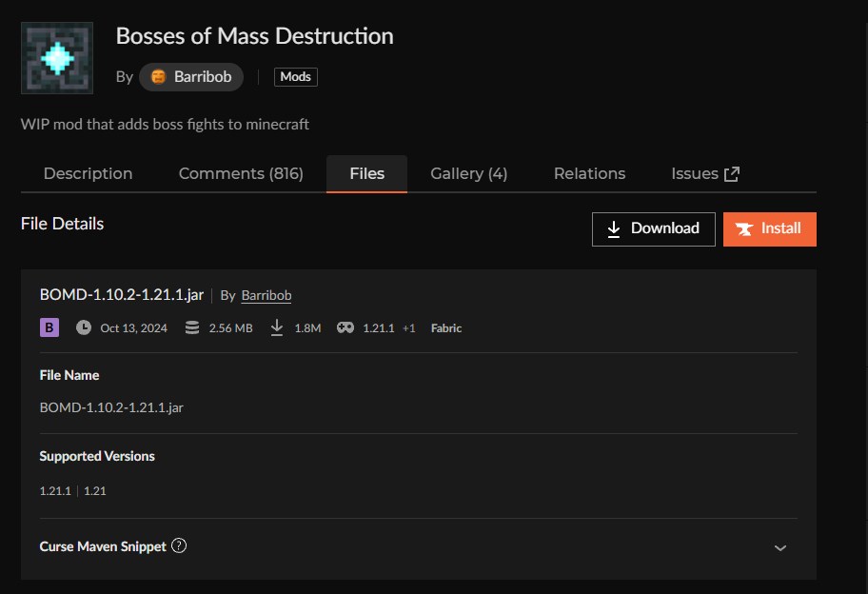Click the clock icon beside Oct 13, 2024
The image size is (868, 594).
(84, 327)
